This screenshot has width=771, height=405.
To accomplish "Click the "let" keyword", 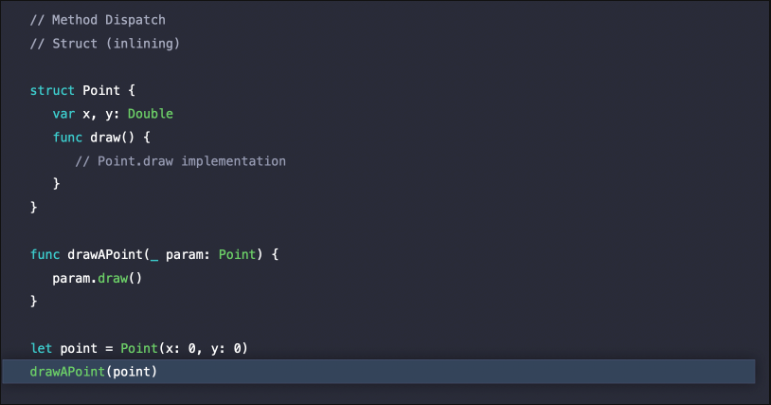I will click(x=41, y=348).
